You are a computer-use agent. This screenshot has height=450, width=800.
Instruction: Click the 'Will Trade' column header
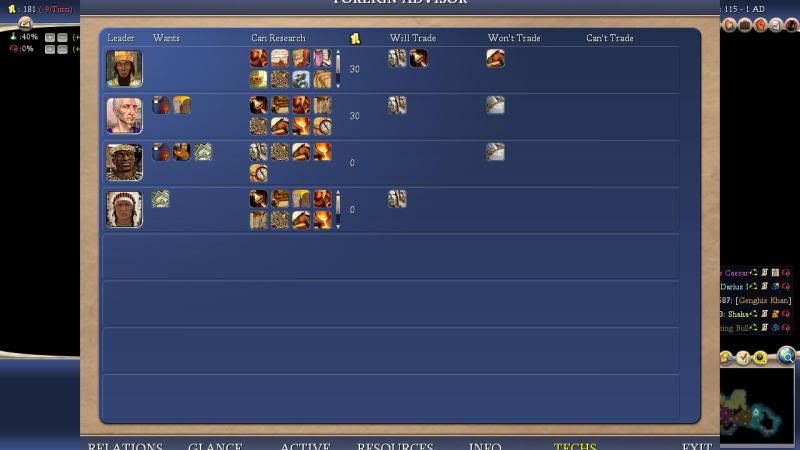[413, 38]
